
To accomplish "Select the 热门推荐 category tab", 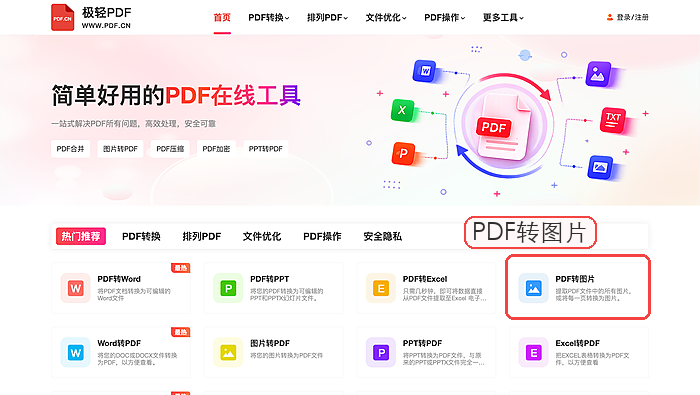I will click(81, 236).
